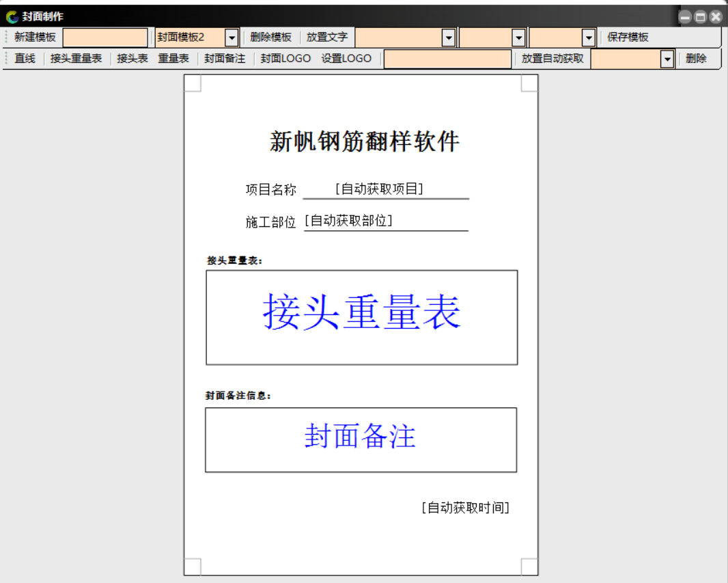The image size is (728, 583).
Task: Click the 新建模板 button
Action: [x=35, y=37]
